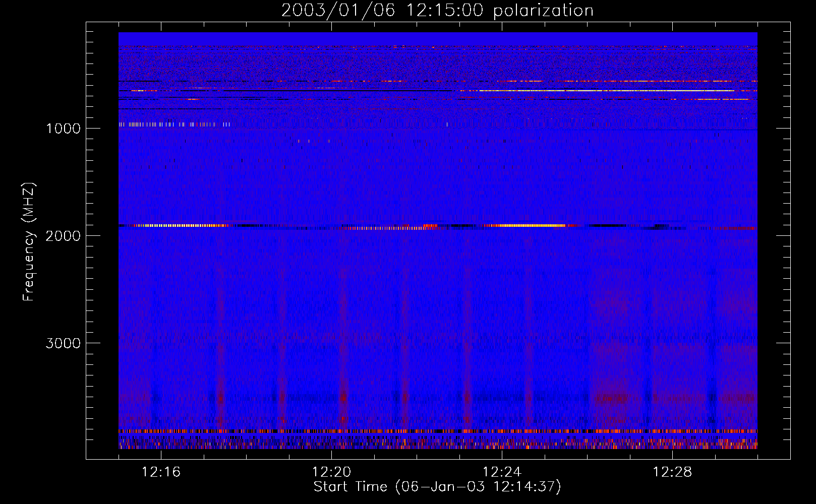816x504 pixels.
Task: Click the 12:20 time tick label
Action: coord(331,472)
